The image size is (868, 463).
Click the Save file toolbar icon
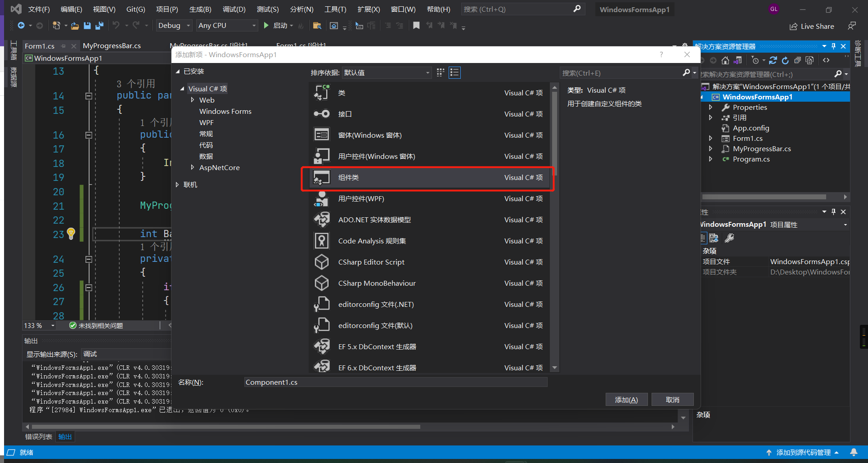pyautogui.click(x=87, y=26)
